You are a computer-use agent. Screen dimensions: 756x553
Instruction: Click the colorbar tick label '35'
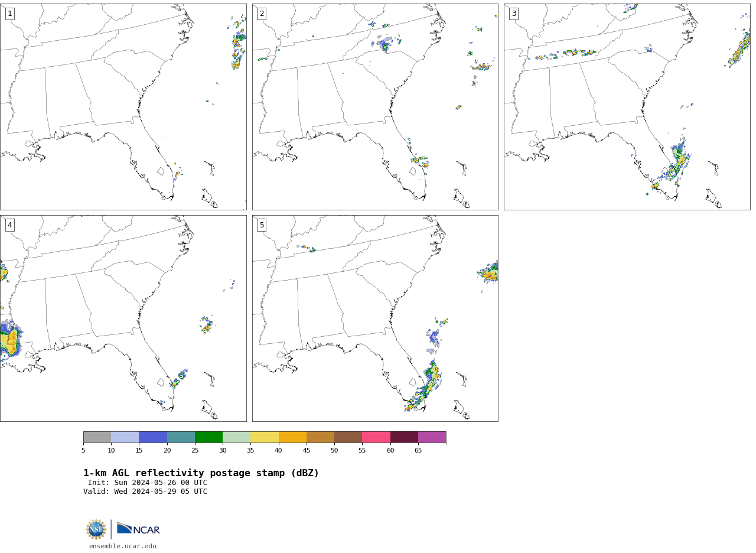tap(250, 451)
